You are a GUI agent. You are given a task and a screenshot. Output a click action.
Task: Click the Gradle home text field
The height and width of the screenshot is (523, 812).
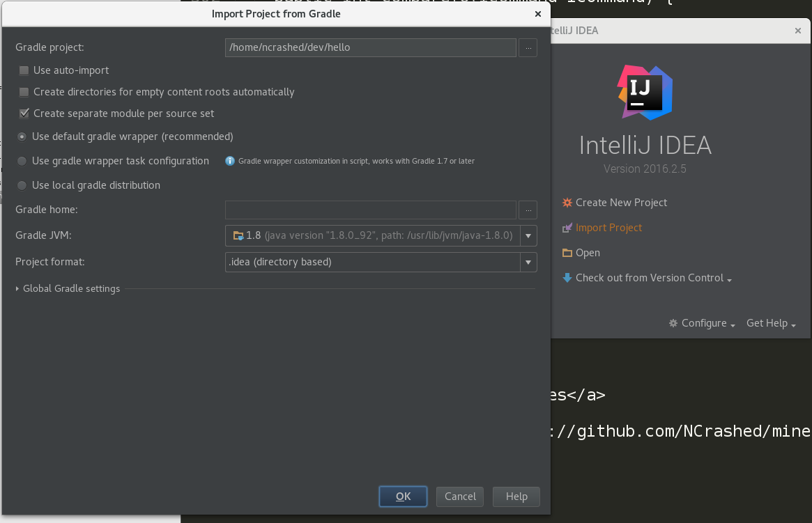pos(370,210)
